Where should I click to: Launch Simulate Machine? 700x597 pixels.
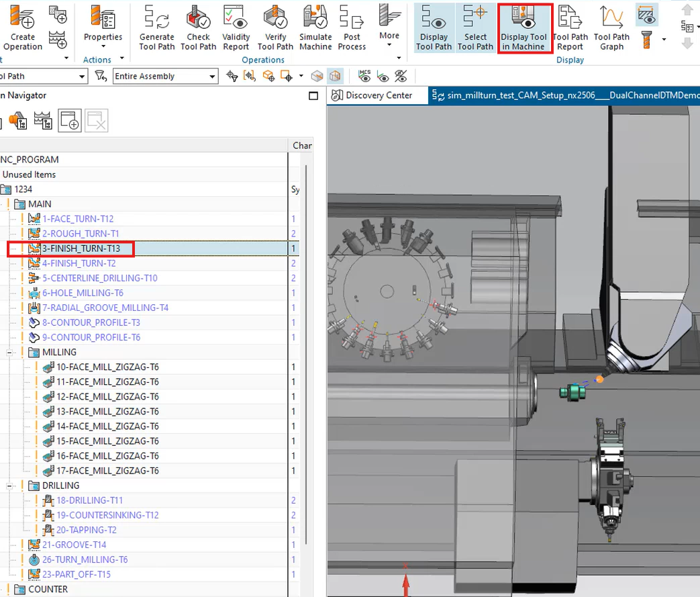315,27
